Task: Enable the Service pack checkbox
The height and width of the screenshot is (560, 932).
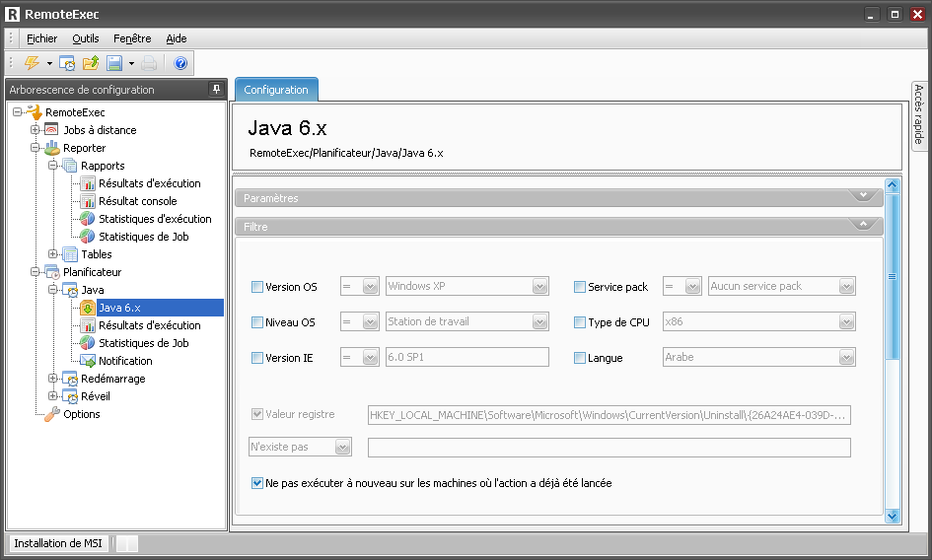Action: pos(580,287)
